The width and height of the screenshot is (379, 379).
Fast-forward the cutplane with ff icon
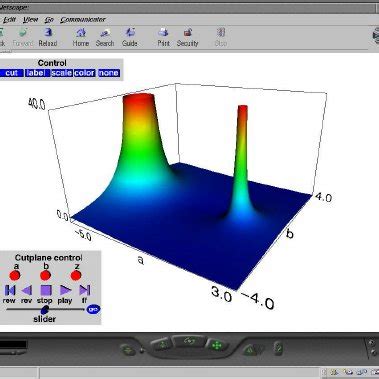85,290
